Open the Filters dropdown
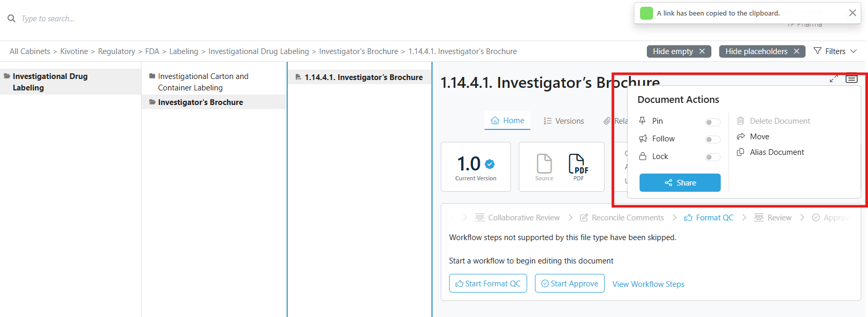 835,51
